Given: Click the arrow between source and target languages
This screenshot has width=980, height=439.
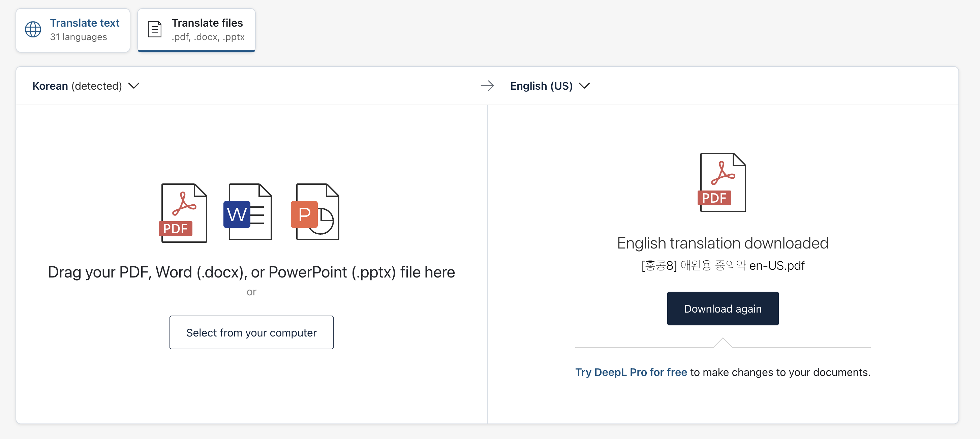Looking at the screenshot, I should (x=487, y=86).
